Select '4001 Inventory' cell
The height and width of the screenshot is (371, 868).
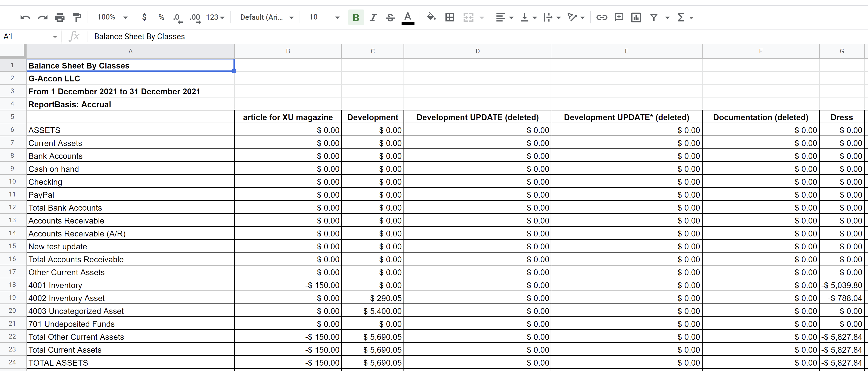point(131,285)
